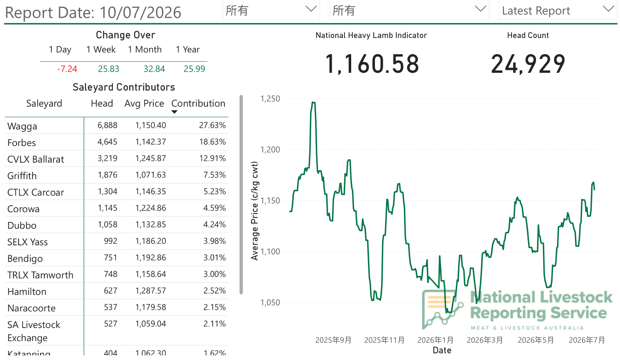Click the 2025年9月 date axis label
The width and height of the screenshot is (620, 364).
[333, 340]
